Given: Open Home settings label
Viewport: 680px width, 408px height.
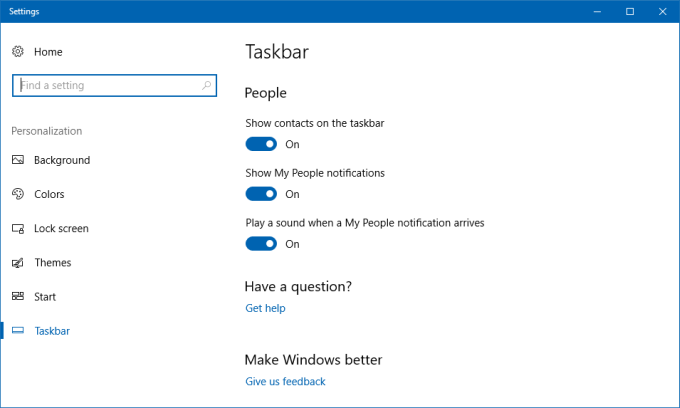Looking at the screenshot, I should [48, 52].
